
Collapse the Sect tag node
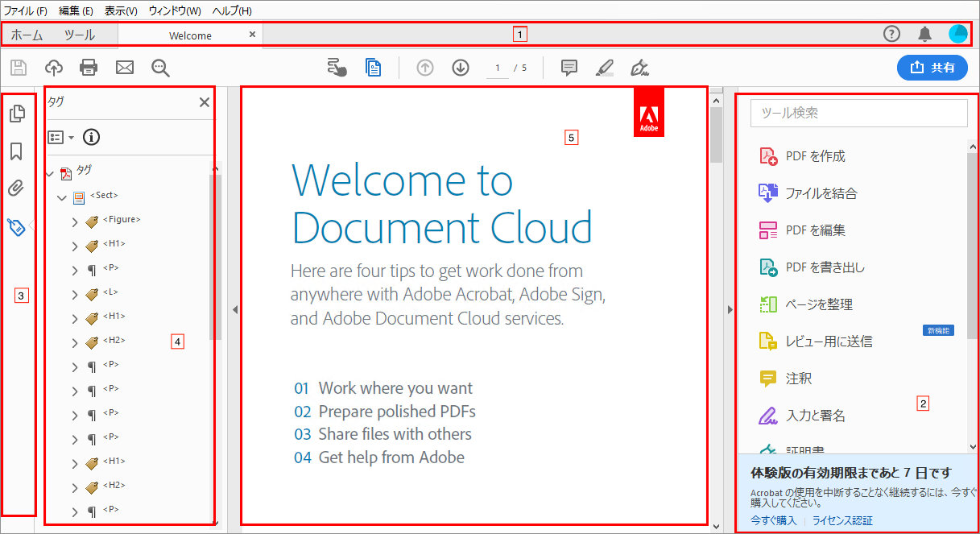pos(62,197)
